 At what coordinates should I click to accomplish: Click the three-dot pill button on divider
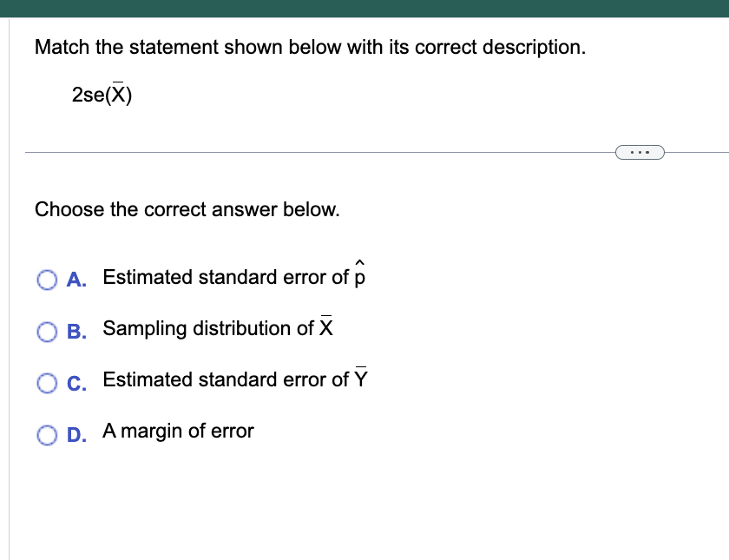pyautogui.click(x=640, y=151)
